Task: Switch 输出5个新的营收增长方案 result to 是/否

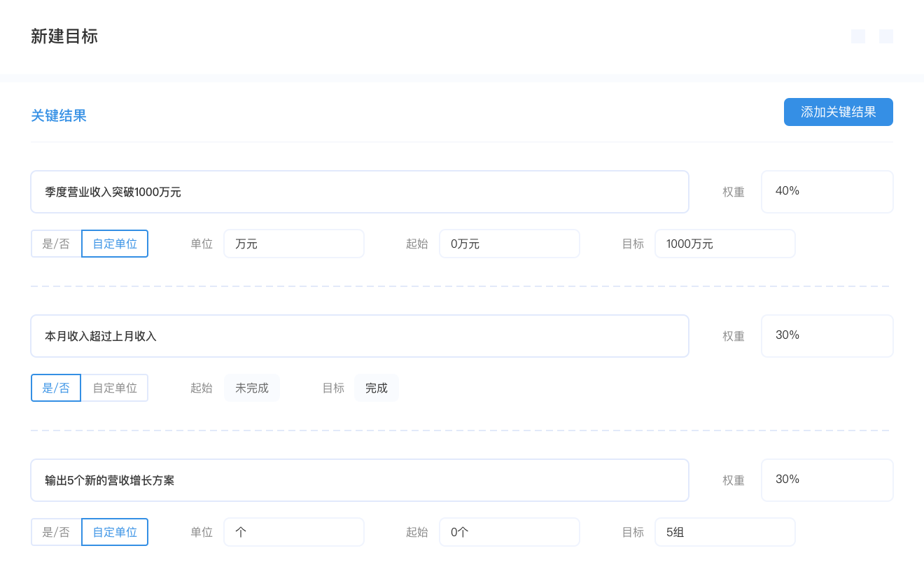Action: [x=56, y=532]
